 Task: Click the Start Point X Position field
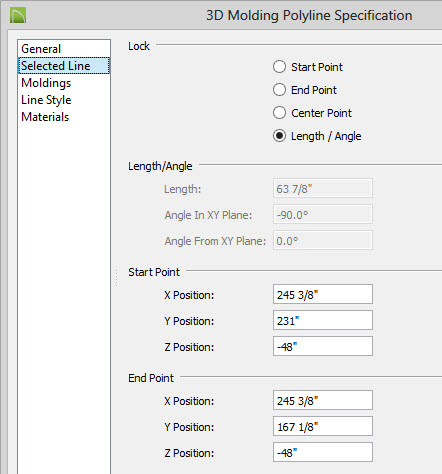click(x=323, y=294)
